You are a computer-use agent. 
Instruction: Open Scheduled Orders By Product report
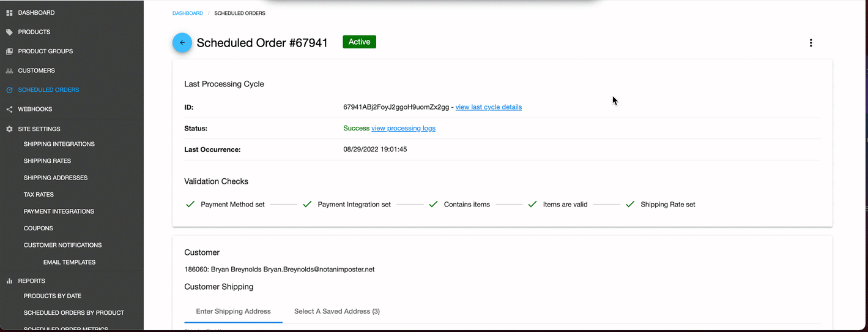coord(74,313)
